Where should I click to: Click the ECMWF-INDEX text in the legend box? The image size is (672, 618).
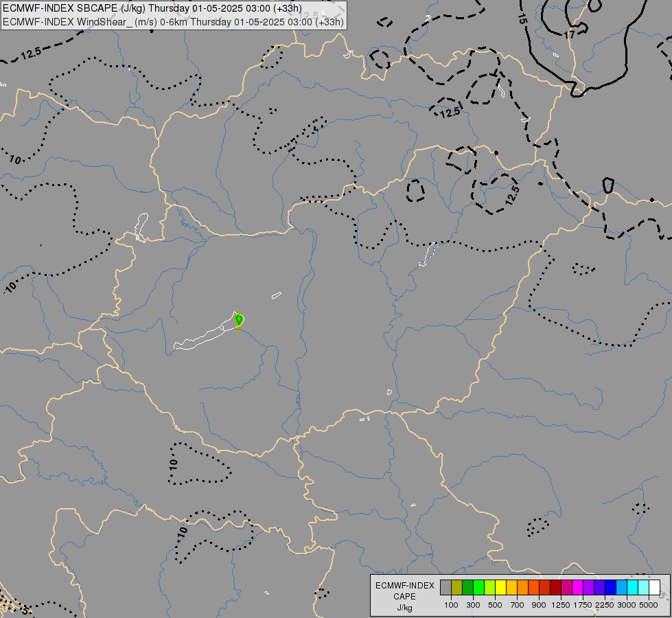point(405,586)
